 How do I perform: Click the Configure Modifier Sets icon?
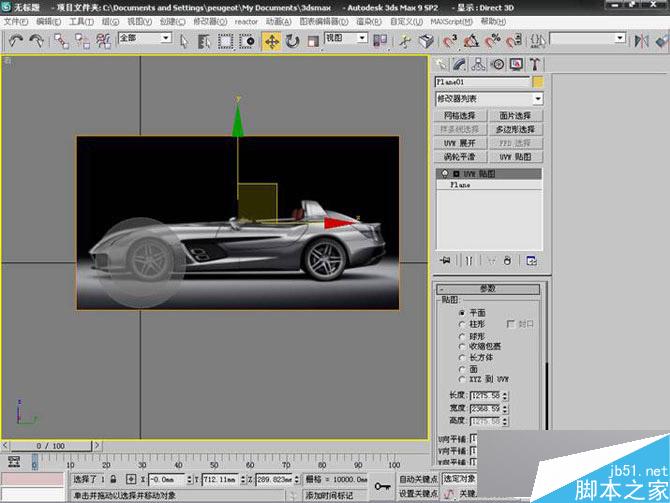click(x=531, y=260)
